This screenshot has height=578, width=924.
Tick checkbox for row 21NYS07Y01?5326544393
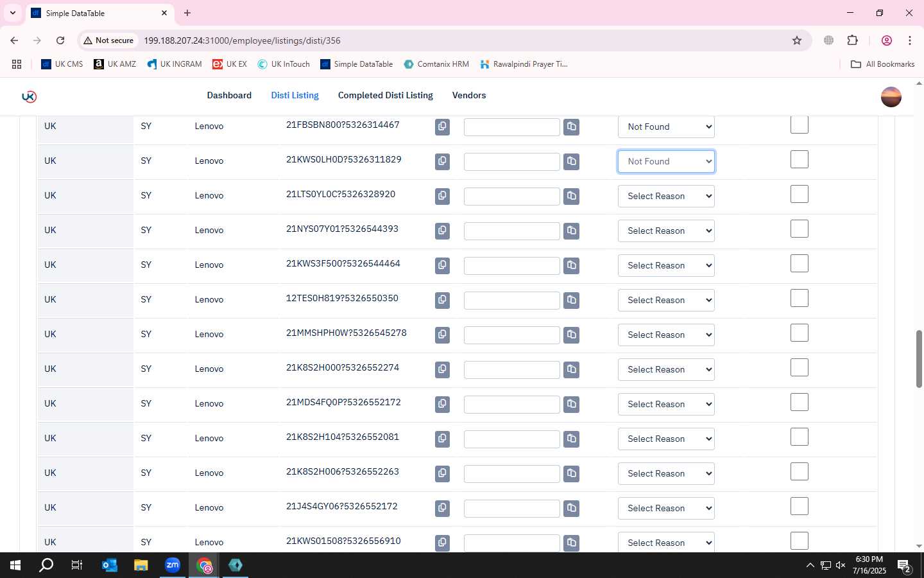[799, 229]
